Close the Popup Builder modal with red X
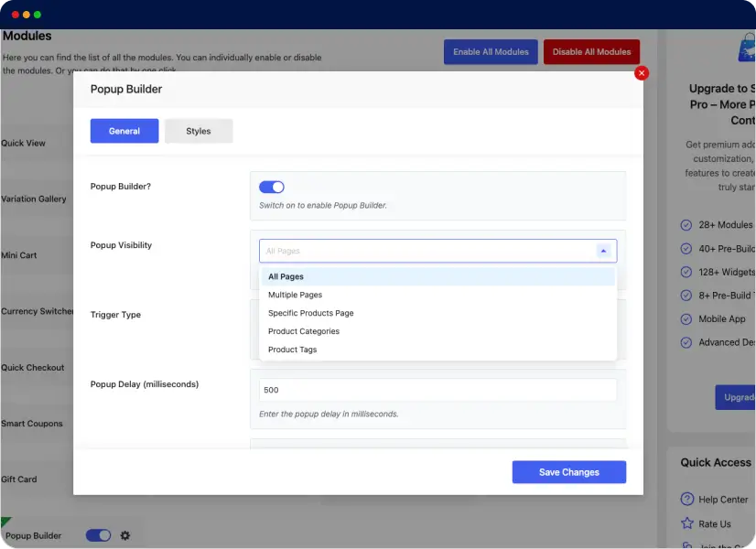The width and height of the screenshot is (756, 549). tap(642, 73)
